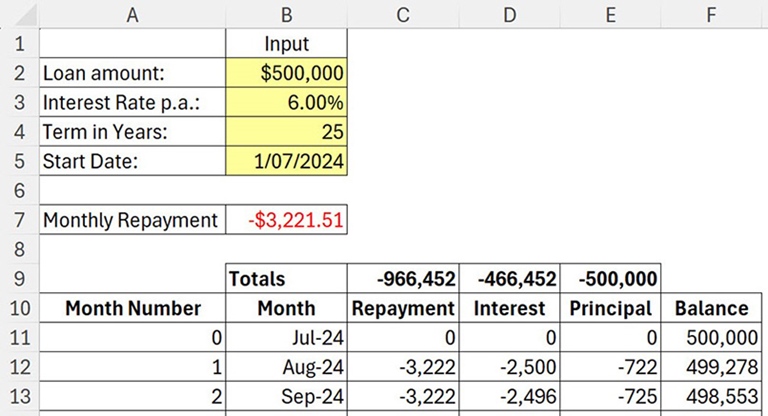Select row 1 header
Viewport: 768px width, 416px height.
pos(20,44)
